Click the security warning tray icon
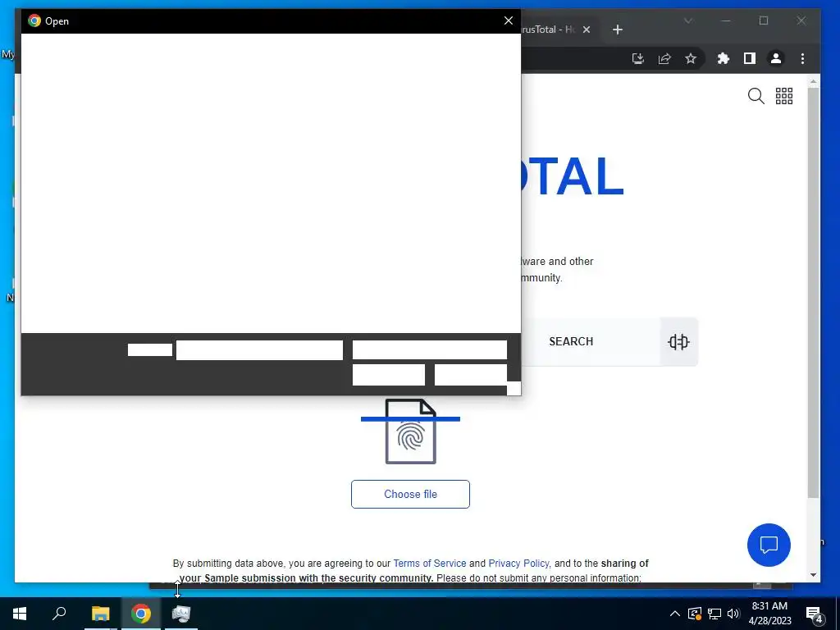The height and width of the screenshot is (630, 840). (695, 614)
